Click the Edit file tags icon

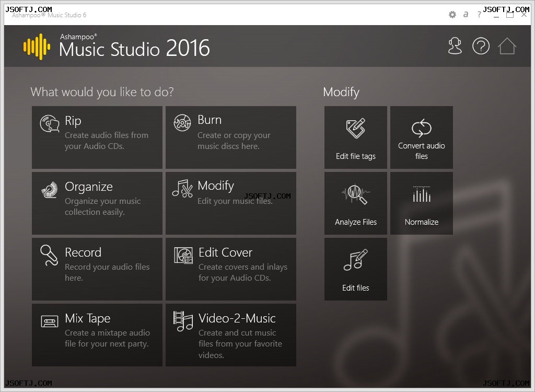tap(355, 128)
